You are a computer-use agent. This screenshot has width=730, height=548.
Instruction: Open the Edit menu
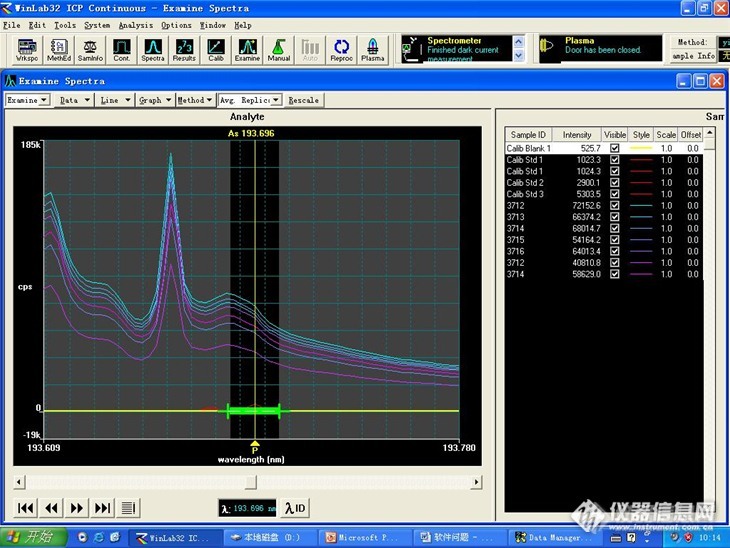point(37,25)
